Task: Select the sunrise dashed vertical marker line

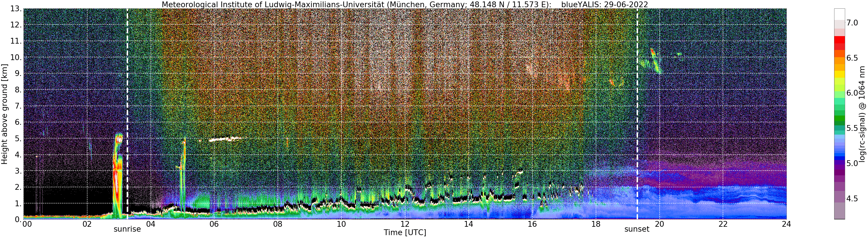Action: click(x=127, y=114)
